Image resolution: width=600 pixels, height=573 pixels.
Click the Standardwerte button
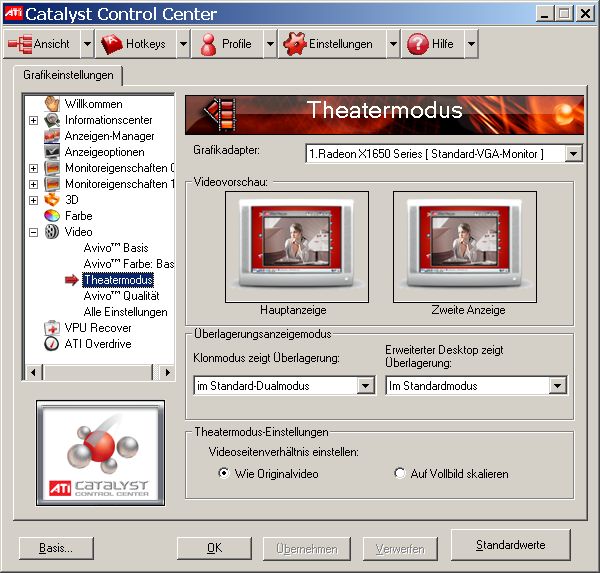pyautogui.click(x=510, y=545)
